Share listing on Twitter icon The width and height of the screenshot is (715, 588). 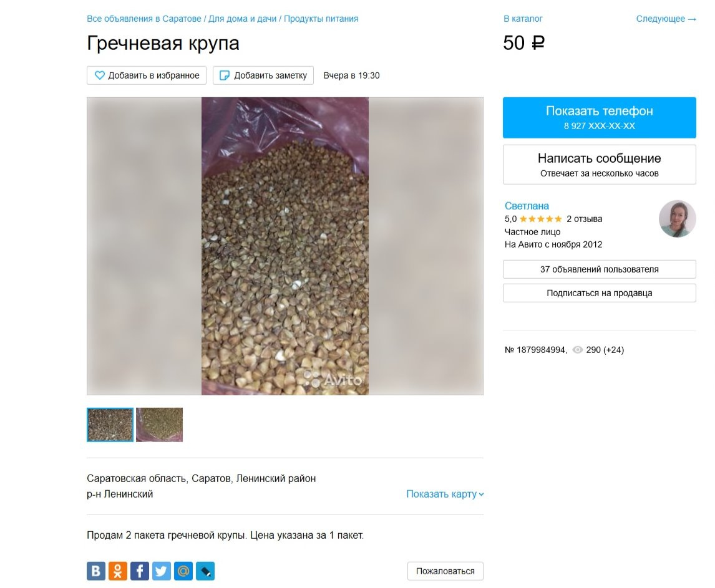click(x=162, y=571)
